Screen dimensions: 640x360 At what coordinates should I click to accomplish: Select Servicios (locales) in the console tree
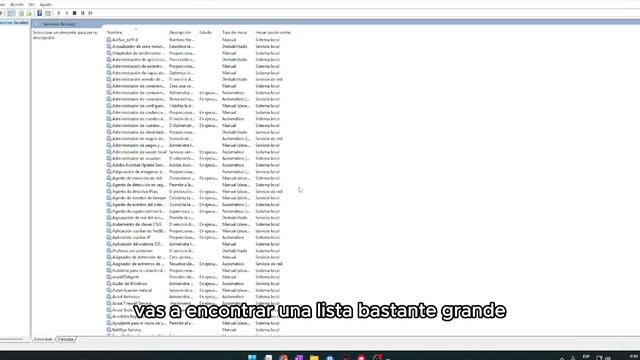click(x=14, y=23)
